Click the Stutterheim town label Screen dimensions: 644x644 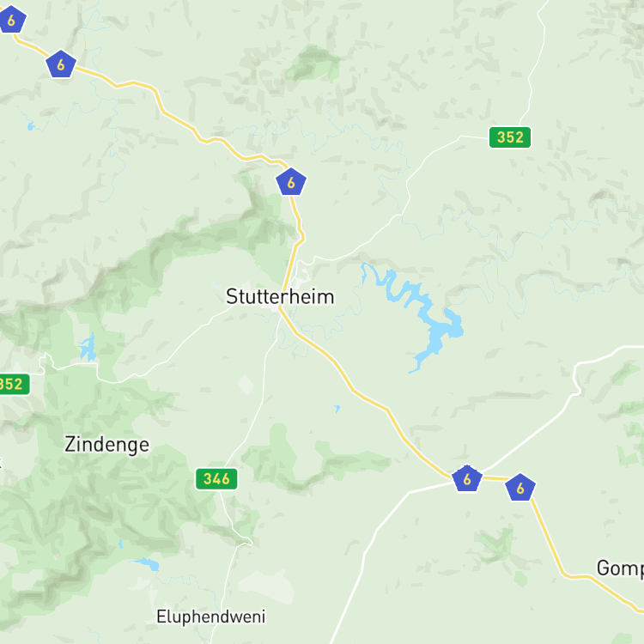pyautogui.click(x=280, y=296)
